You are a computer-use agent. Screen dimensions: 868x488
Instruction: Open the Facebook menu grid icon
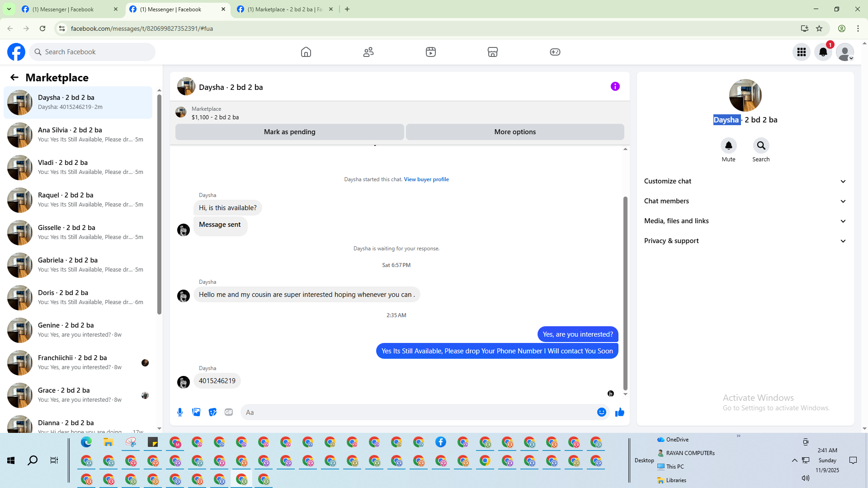(801, 52)
